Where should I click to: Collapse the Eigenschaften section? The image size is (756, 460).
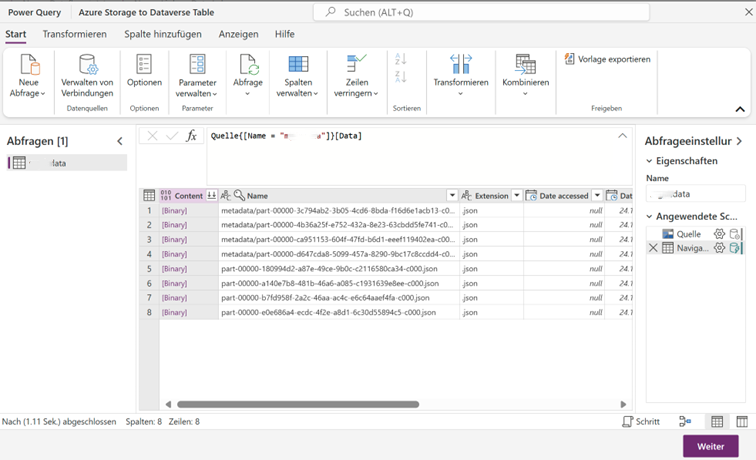coord(649,161)
